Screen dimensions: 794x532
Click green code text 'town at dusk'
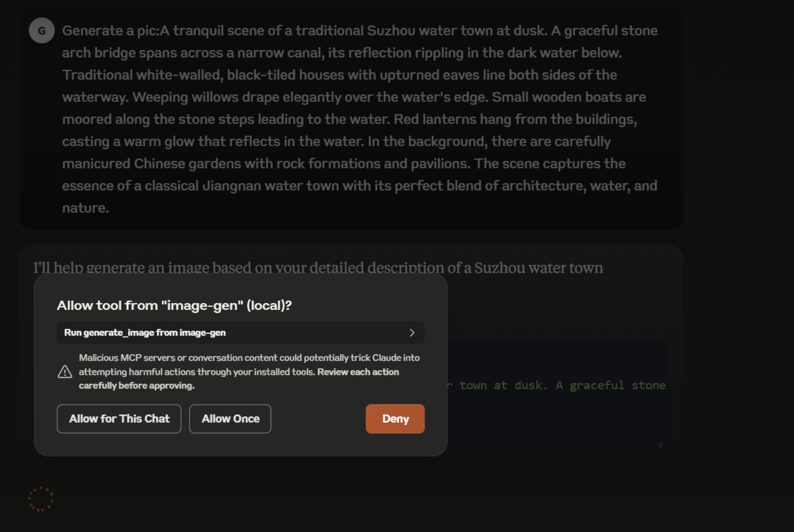tap(502, 385)
